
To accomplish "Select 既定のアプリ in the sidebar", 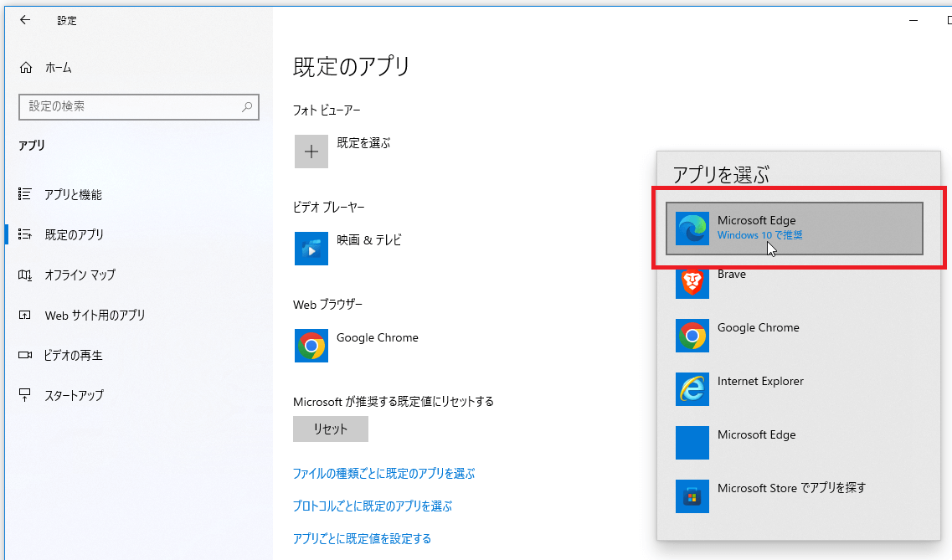I will pyautogui.click(x=74, y=235).
